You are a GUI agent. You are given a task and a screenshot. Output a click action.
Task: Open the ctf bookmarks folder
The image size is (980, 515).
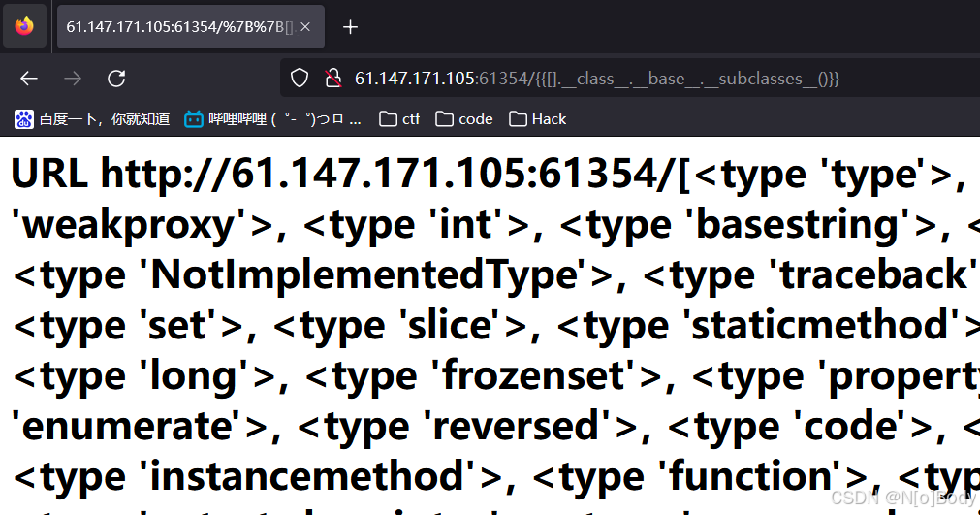click(x=399, y=118)
